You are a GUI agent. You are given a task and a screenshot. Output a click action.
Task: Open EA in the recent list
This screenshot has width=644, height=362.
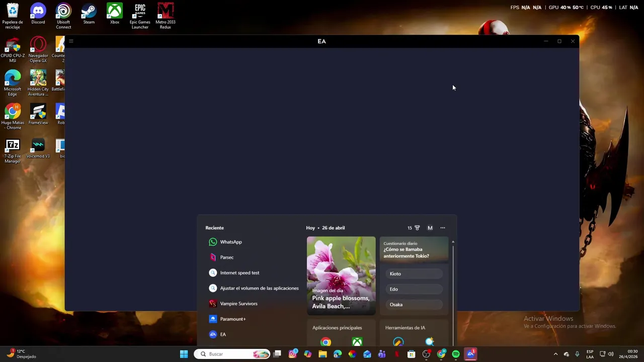[217, 334]
